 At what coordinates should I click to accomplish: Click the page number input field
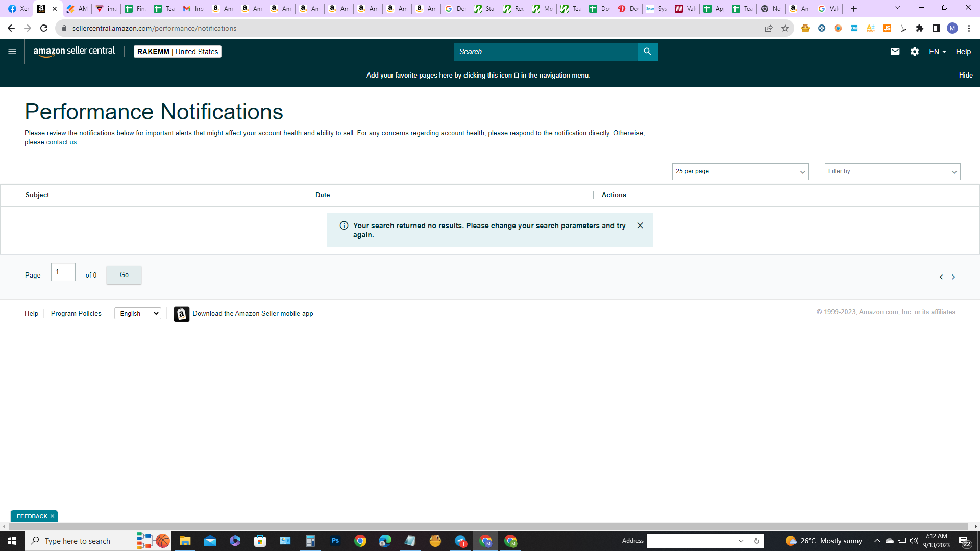[x=63, y=272]
